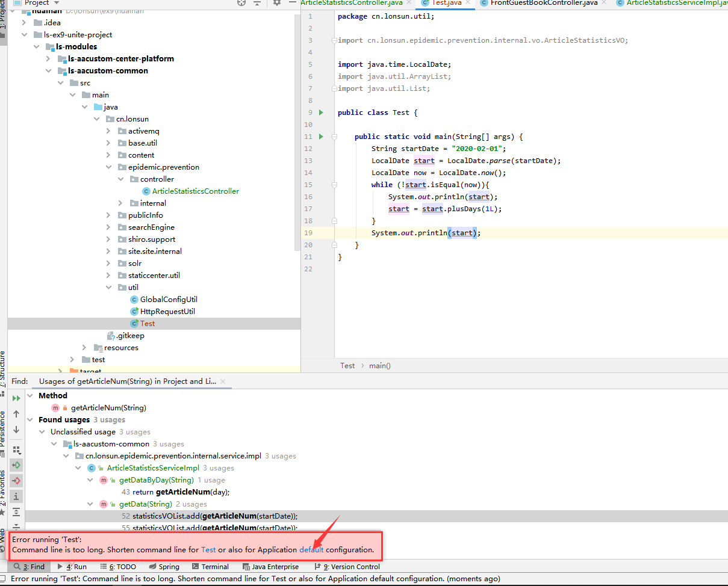Select ArticleStatisticsServiceImpl in usages tree
Viewport: 728px width, 586px height.
153,467
